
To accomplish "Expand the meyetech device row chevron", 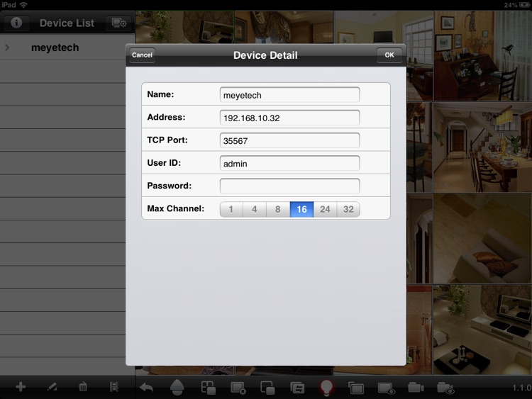I will (x=7, y=47).
